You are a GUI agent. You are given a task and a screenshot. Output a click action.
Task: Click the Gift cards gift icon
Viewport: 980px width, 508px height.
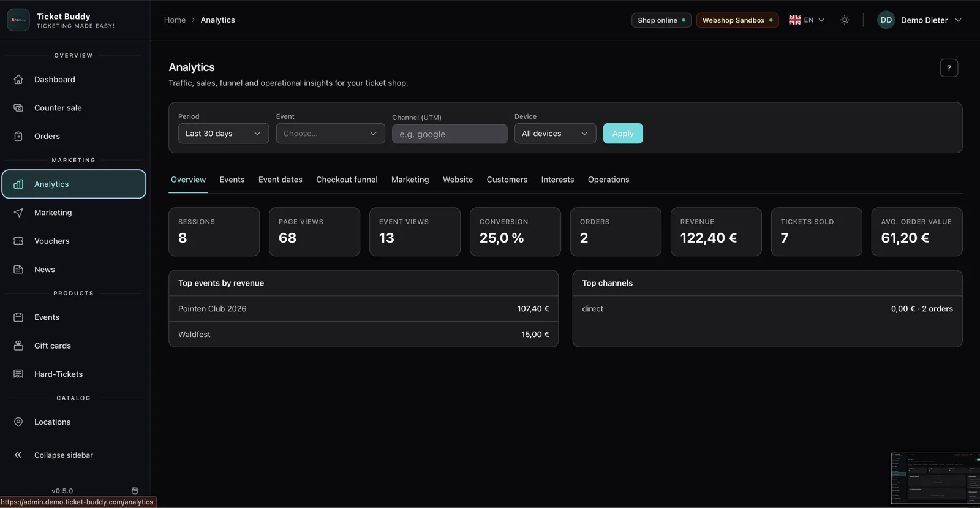pos(18,346)
